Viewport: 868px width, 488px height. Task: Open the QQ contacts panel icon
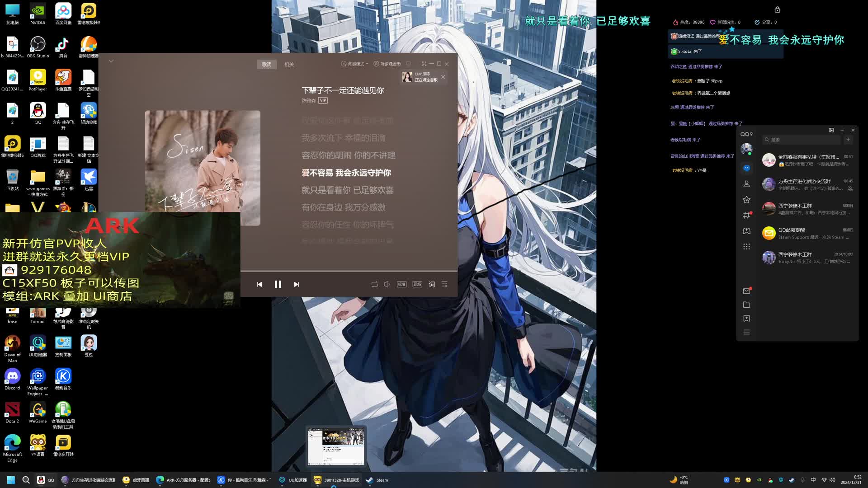747,184
